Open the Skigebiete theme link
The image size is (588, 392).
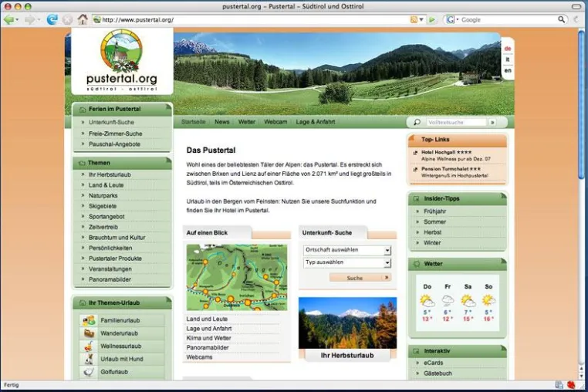(103, 206)
